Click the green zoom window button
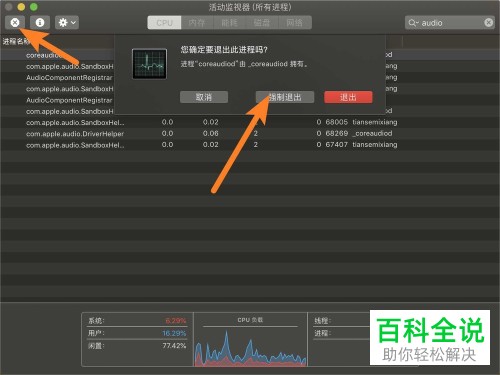This screenshot has height=375, width=500. pyautogui.click(x=34, y=7)
